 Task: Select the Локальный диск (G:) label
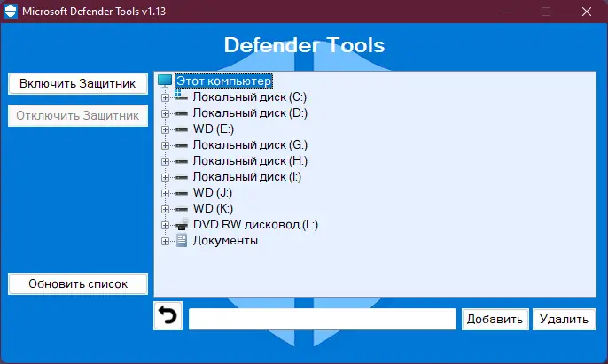tap(250, 144)
